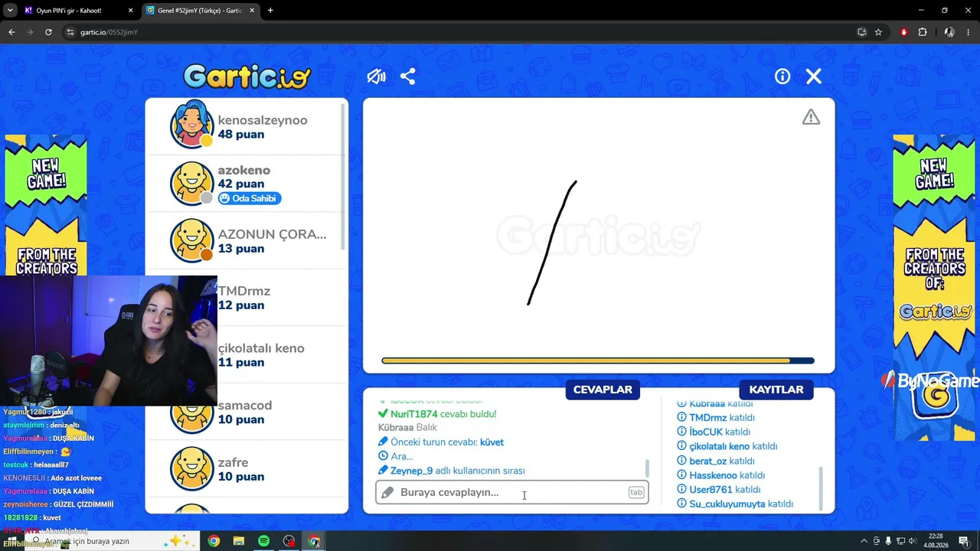This screenshot has width=980, height=551.
Task: Click the chat log scrollbar
Action: (x=820, y=487)
